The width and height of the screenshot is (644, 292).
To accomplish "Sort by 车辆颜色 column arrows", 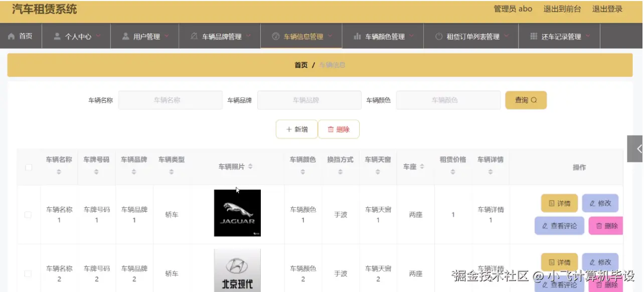I will click(x=303, y=172).
